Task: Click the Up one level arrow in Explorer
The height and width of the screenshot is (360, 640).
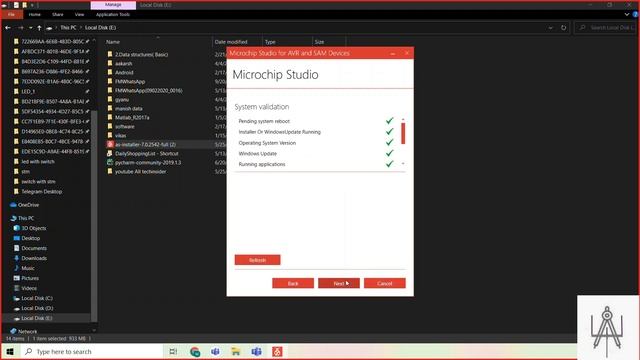Action: coord(39,28)
